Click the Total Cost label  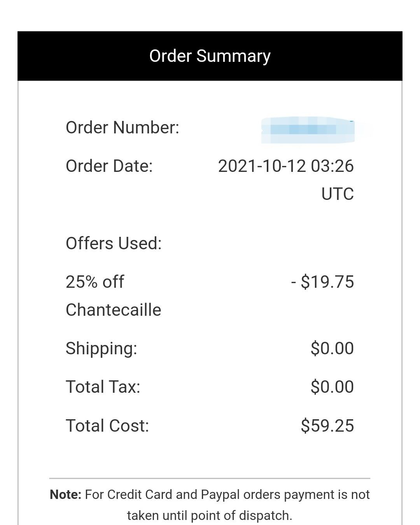(x=107, y=426)
